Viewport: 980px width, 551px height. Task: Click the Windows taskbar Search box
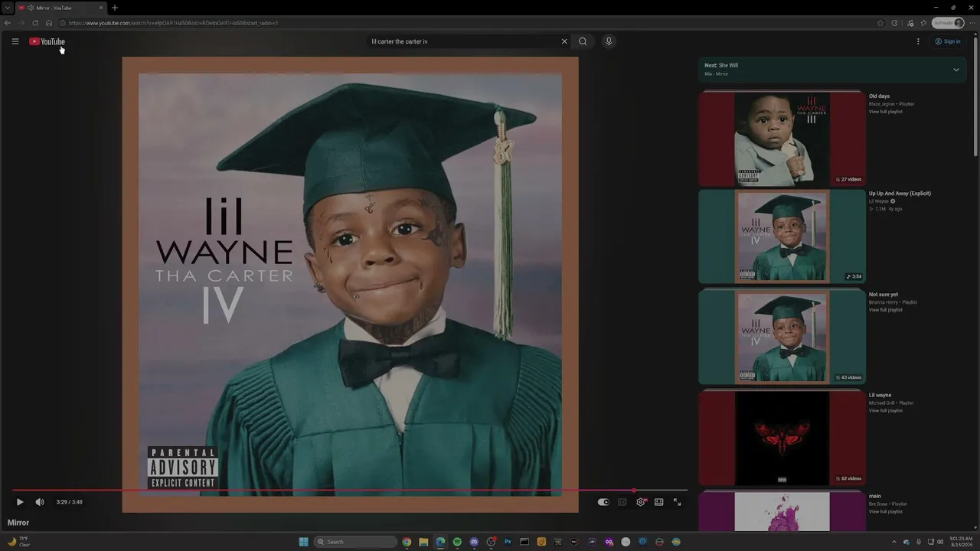click(x=356, y=542)
